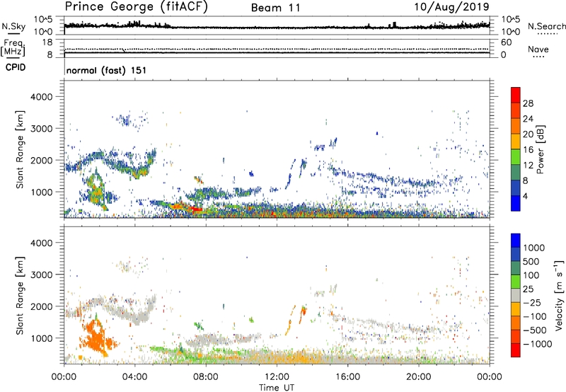Screen dimensions: 566x392
Task: Pick the red bottom segment of velocity colorbar
Action: (516, 350)
